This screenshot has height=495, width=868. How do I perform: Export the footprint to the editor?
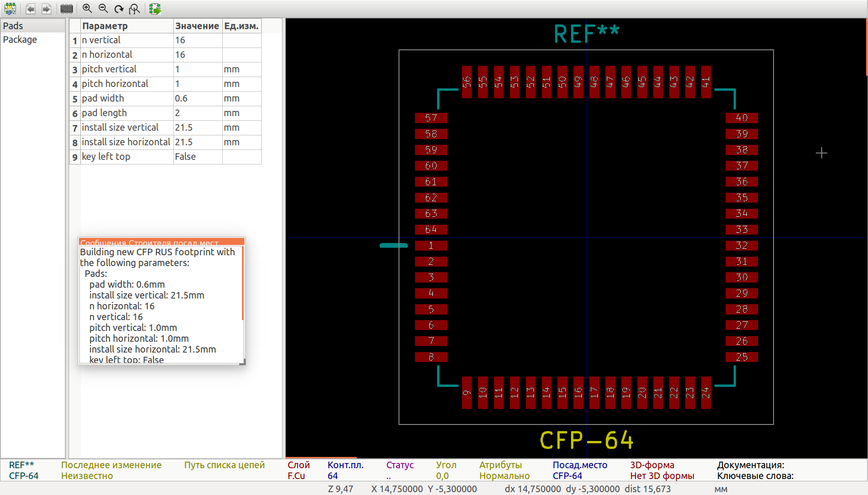point(155,8)
